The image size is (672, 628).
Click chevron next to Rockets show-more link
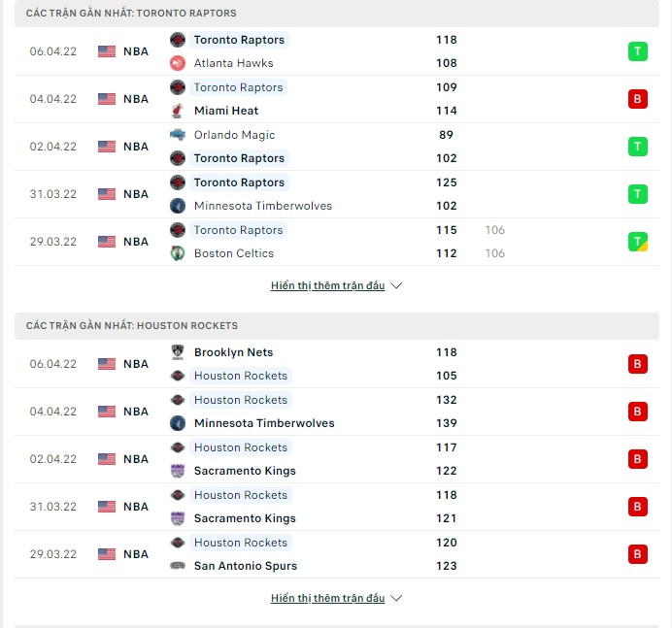click(x=396, y=598)
